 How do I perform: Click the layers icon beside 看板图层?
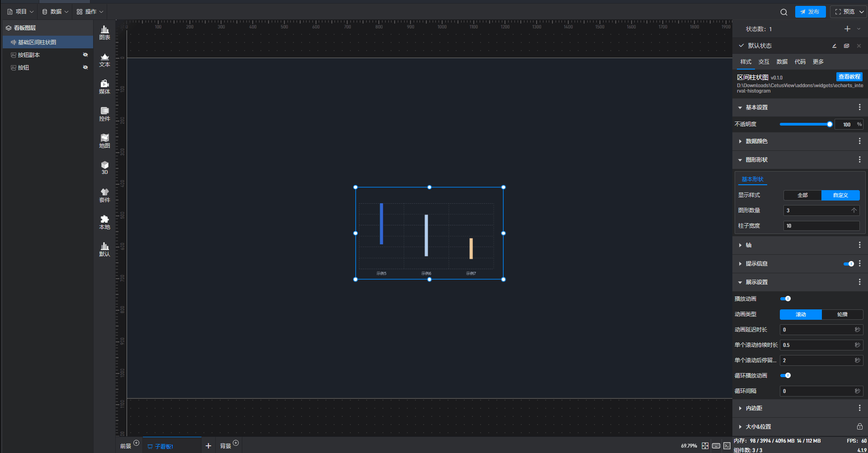click(x=8, y=28)
